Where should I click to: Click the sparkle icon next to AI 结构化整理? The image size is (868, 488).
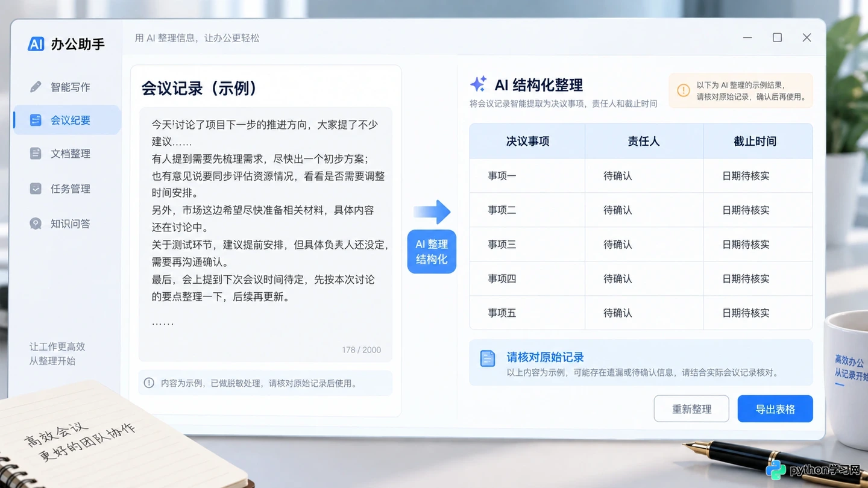click(479, 84)
